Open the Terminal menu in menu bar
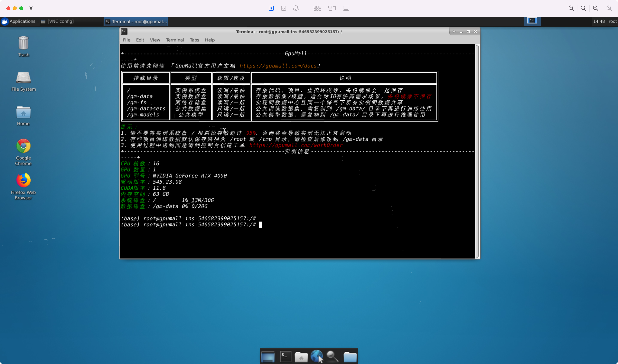Screen dimensions: 618x364 (x=175, y=40)
